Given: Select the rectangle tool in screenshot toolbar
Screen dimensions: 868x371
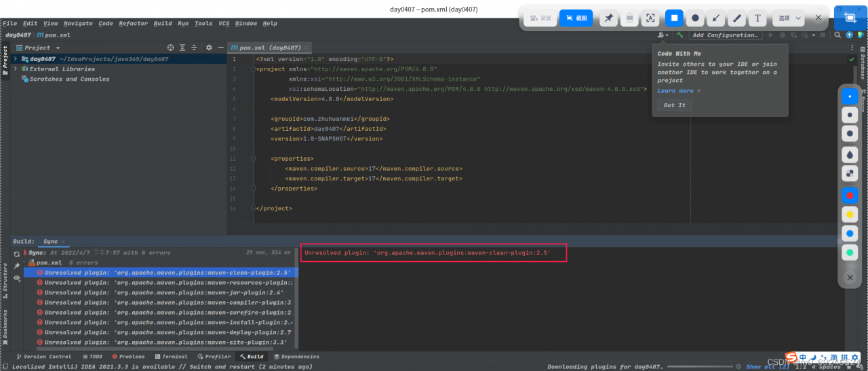Looking at the screenshot, I should pyautogui.click(x=674, y=18).
